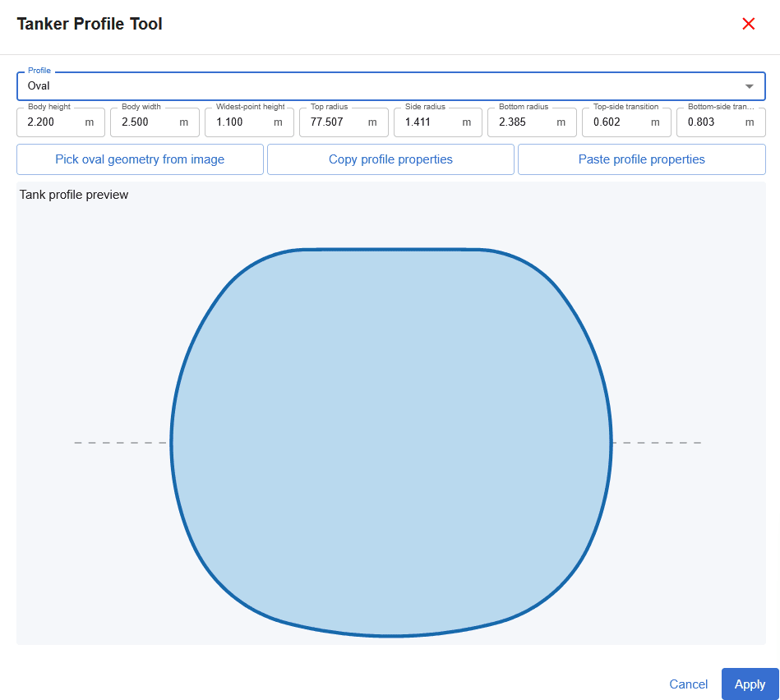The height and width of the screenshot is (700, 780).
Task: Select the Top radius field
Action: click(x=344, y=122)
